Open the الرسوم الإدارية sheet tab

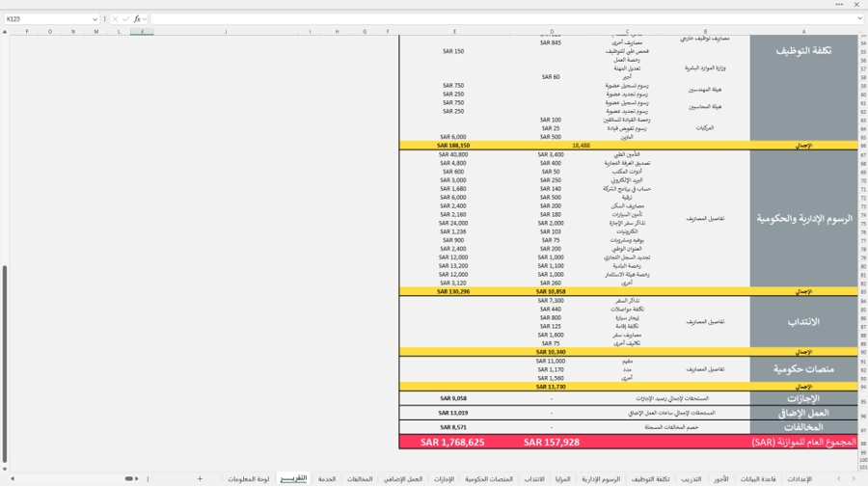point(601,478)
